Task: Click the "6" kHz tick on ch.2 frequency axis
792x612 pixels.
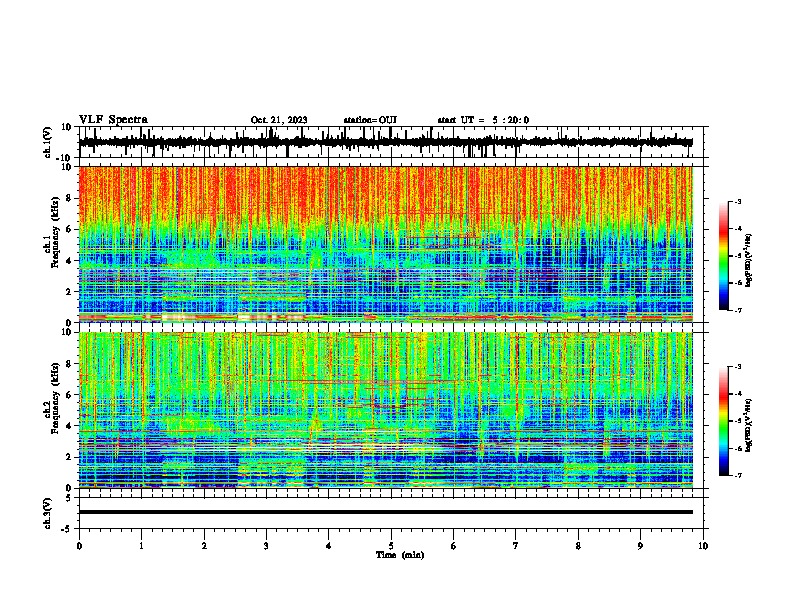Action: coord(70,395)
